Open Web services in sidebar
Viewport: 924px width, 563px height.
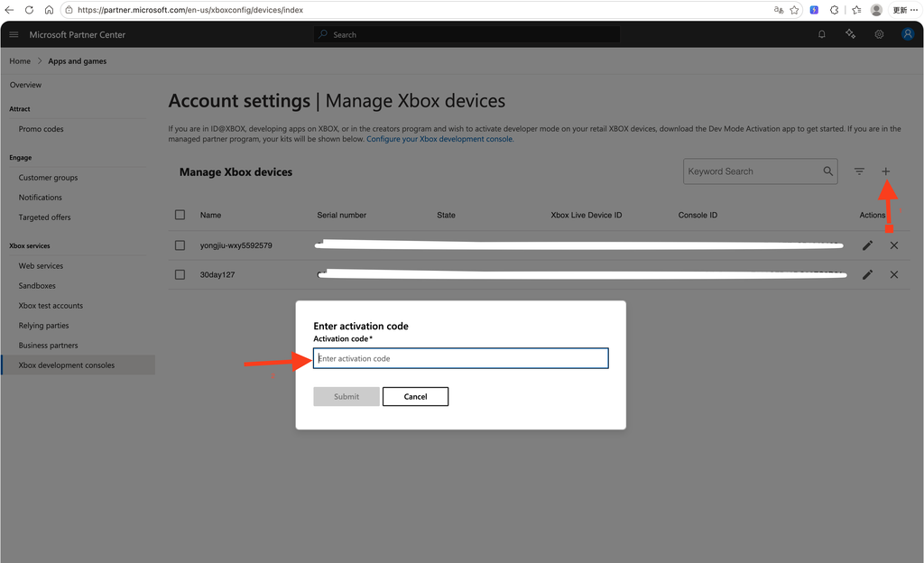point(41,265)
